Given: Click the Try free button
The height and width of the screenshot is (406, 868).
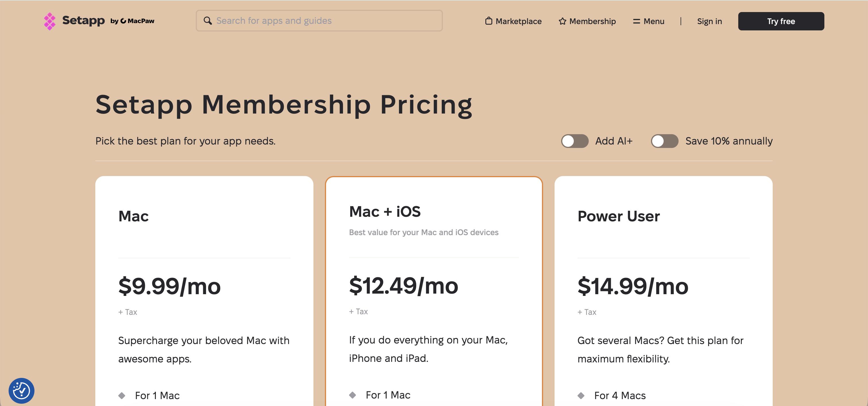Looking at the screenshot, I should pyautogui.click(x=781, y=21).
